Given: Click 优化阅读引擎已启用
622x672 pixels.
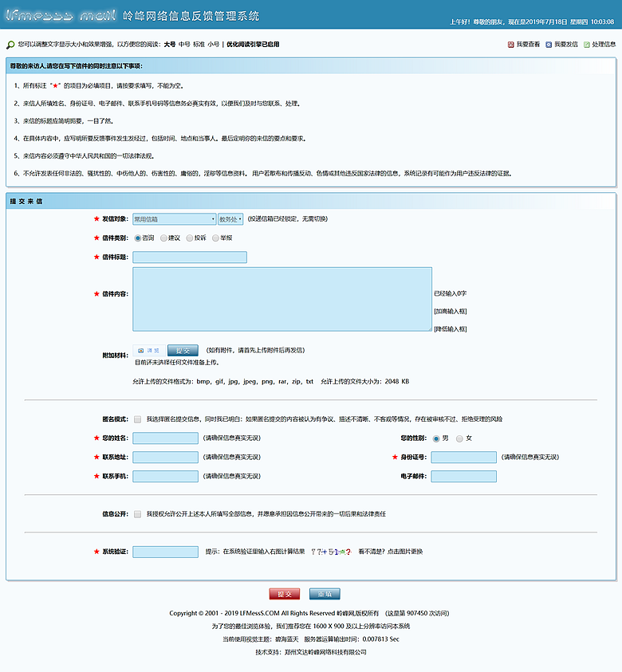Looking at the screenshot, I should point(253,44).
